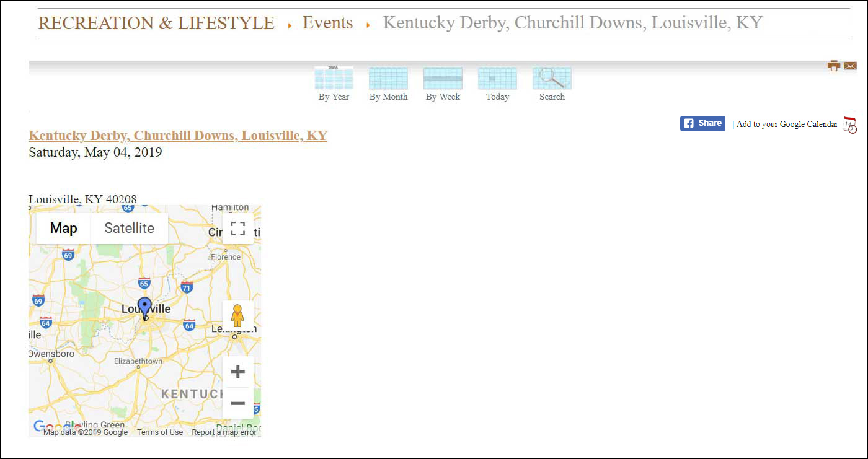Switch map to Satellite view

point(129,229)
